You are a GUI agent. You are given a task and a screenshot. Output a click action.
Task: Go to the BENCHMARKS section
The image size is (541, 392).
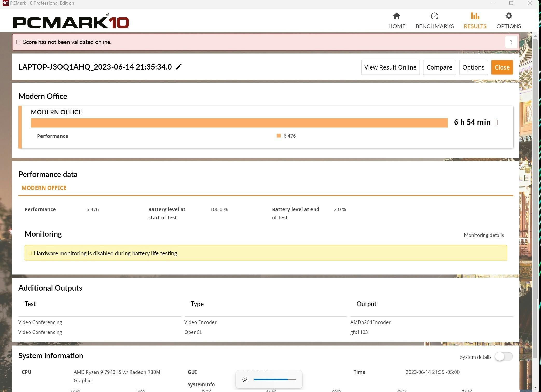(x=434, y=21)
